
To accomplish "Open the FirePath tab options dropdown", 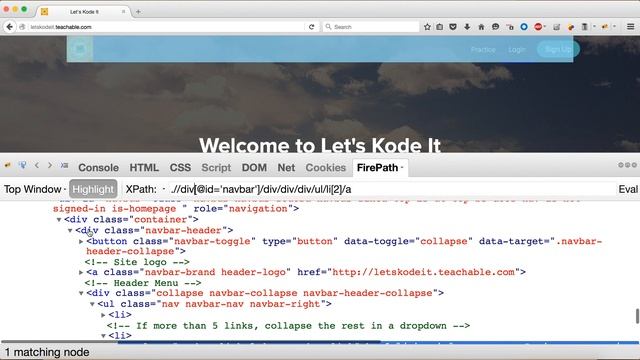I will pyautogui.click(x=402, y=168).
